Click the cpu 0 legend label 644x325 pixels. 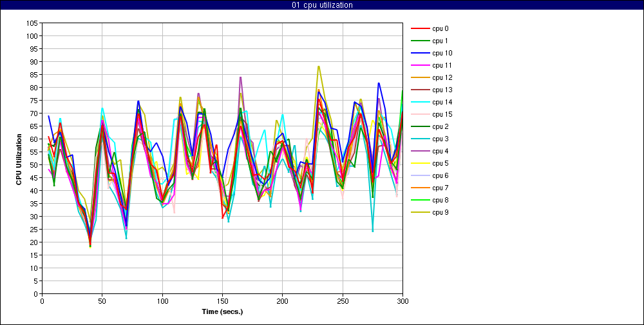pyautogui.click(x=440, y=29)
